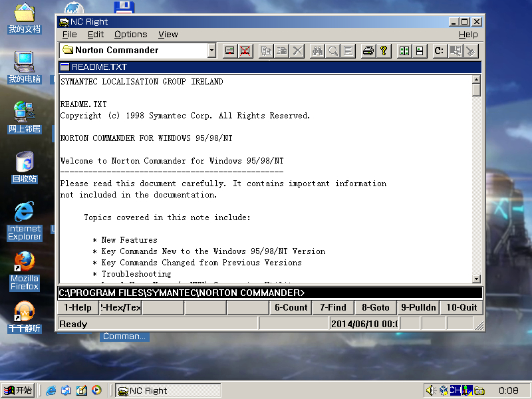The height and width of the screenshot is (399, 532).
Task: Click Internet Explorer quick launch icon in taskbar
Action: point(51,390)
